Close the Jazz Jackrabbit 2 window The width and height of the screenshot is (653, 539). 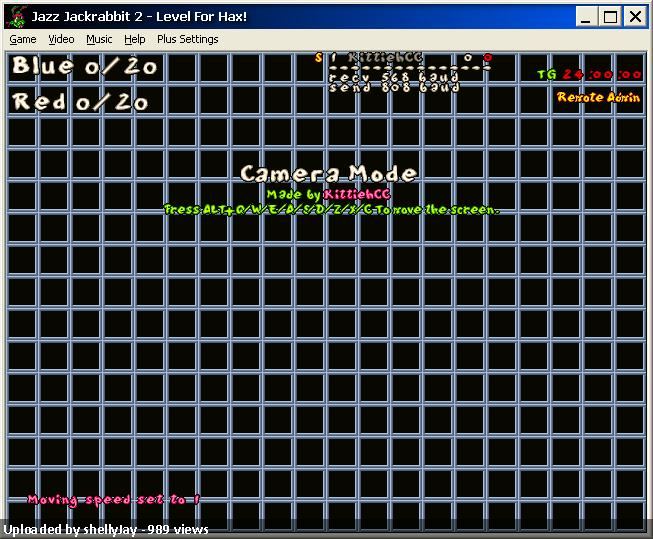635,17
